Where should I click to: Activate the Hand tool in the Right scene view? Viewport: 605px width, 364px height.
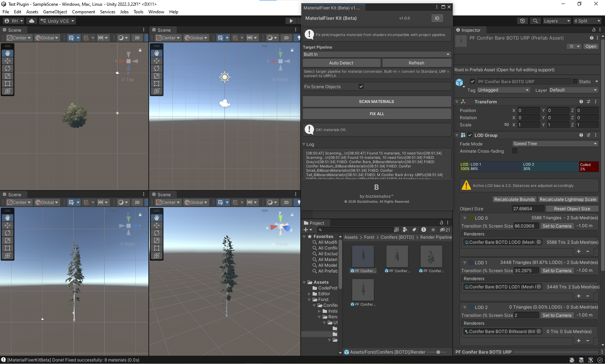tap(8, 218)
